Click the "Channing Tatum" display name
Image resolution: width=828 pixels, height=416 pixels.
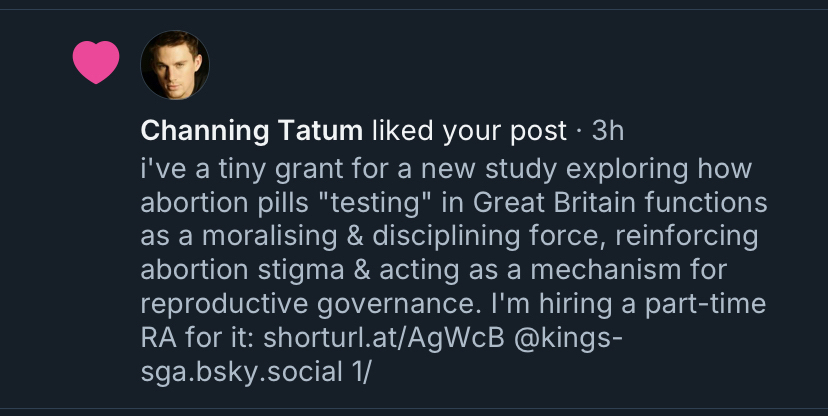[x=252, y=131]
